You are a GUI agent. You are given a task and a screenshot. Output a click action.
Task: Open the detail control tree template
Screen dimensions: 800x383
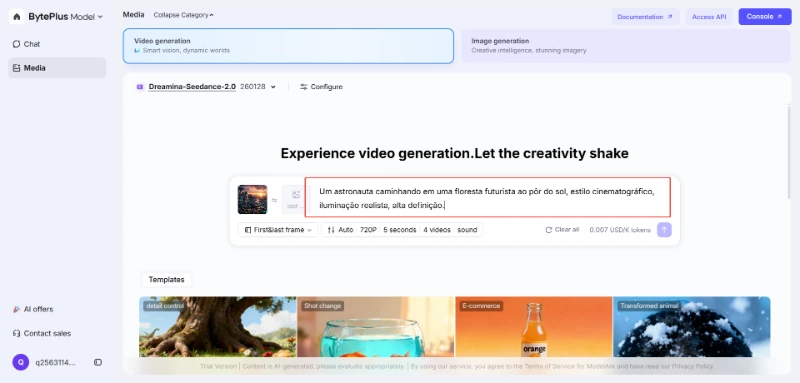click(218, 327)
